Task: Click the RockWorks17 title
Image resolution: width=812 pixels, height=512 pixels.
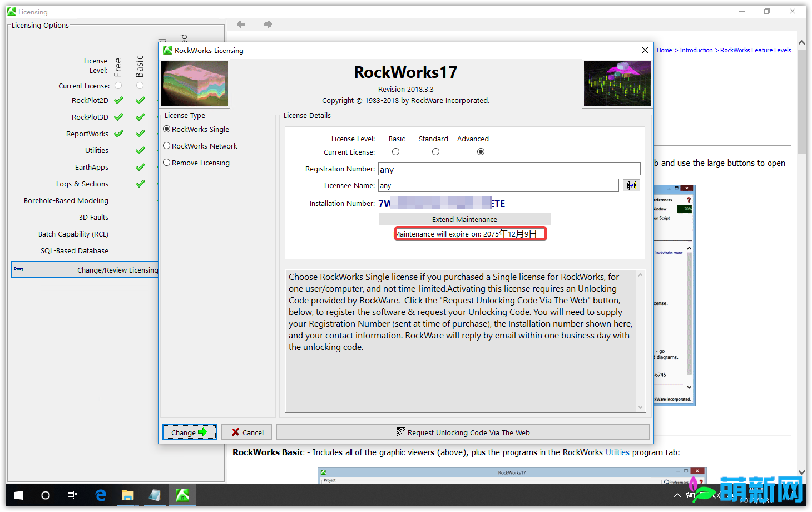Action: 405,72
